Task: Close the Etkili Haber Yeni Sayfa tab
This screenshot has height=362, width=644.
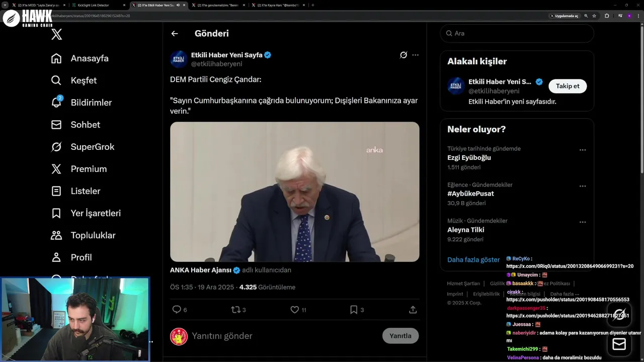Action: 185,5
